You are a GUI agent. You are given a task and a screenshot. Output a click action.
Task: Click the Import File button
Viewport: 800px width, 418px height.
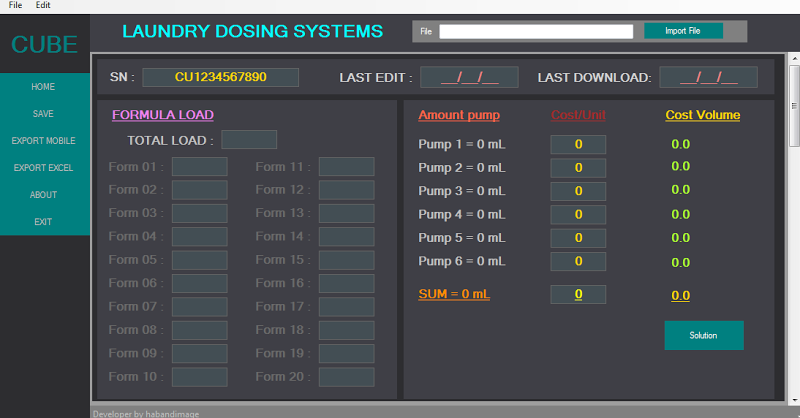[x=683, y=31]
